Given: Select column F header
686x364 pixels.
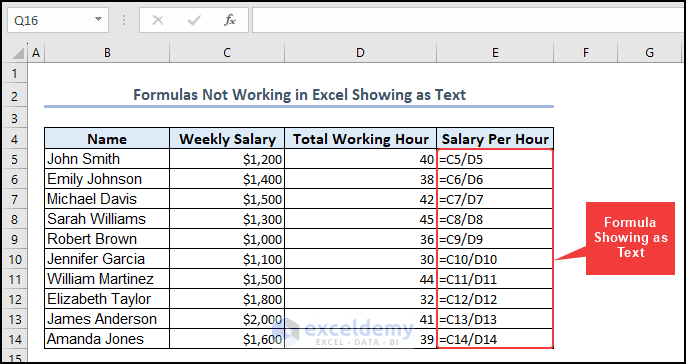Looking at the screenshot, I should tap(586, 53).
